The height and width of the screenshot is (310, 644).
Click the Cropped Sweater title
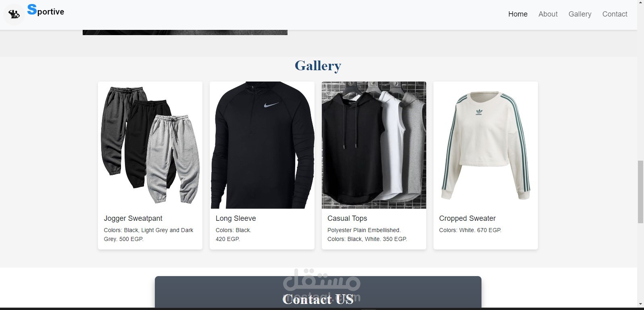coord(467,218)
